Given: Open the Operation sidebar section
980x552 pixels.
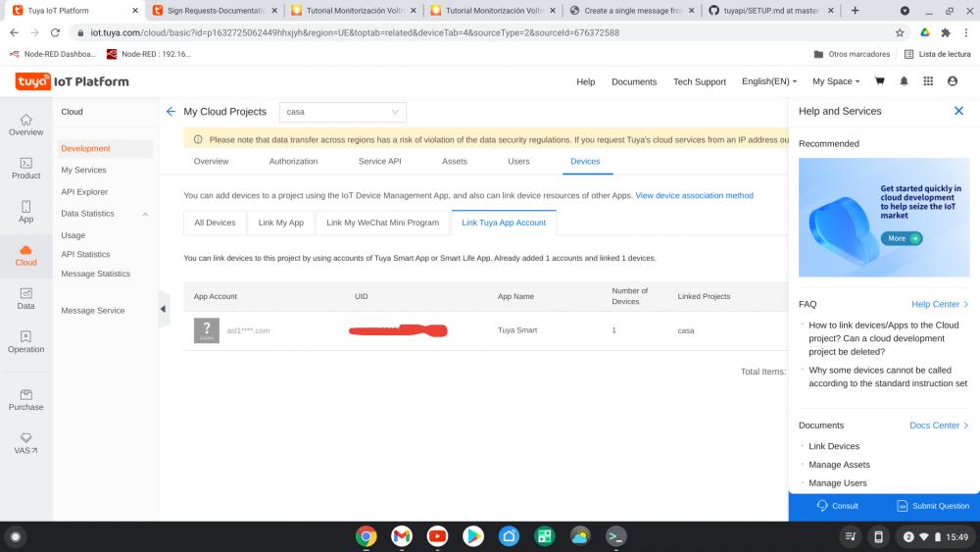Looking at the screenshot, I should [x=25, y=342].
